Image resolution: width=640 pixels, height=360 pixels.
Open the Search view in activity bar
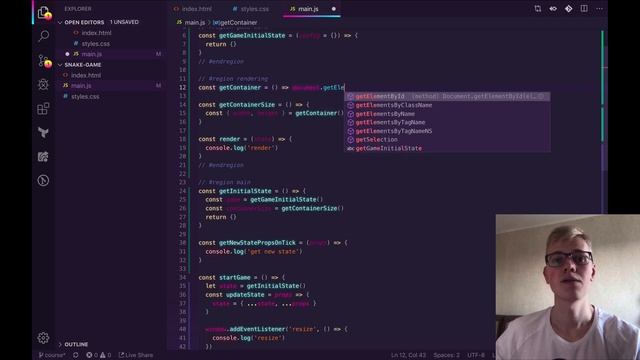click(43, 36)
